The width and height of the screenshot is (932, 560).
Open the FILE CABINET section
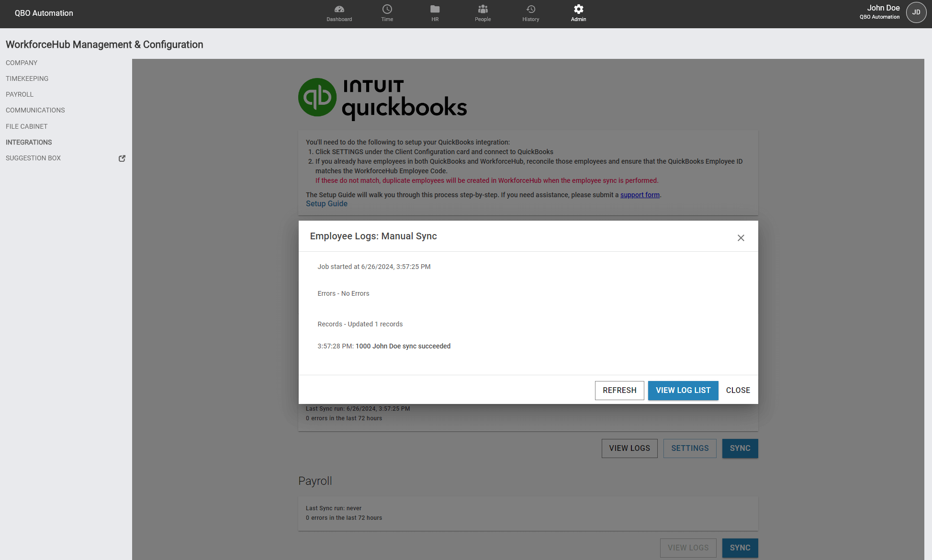click(26, 126)
